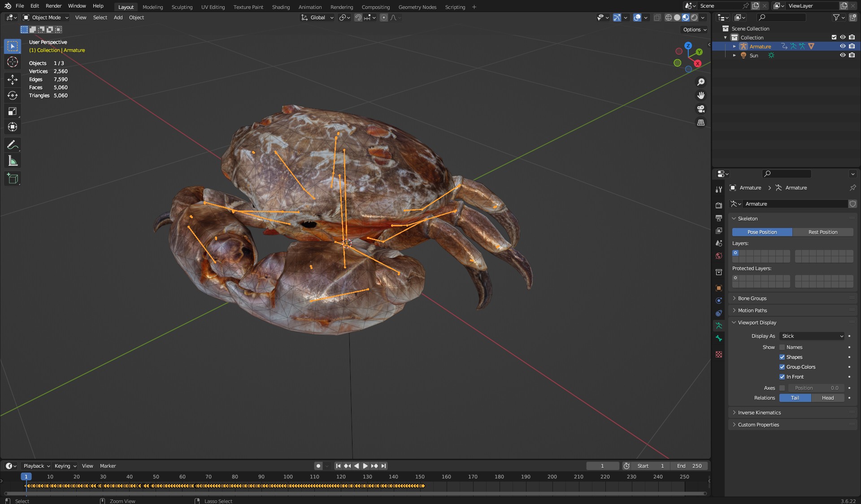Viewport: 861px width, 504px height.
Task: Open the Display As Stick dropdown
Action: point(812,336)
